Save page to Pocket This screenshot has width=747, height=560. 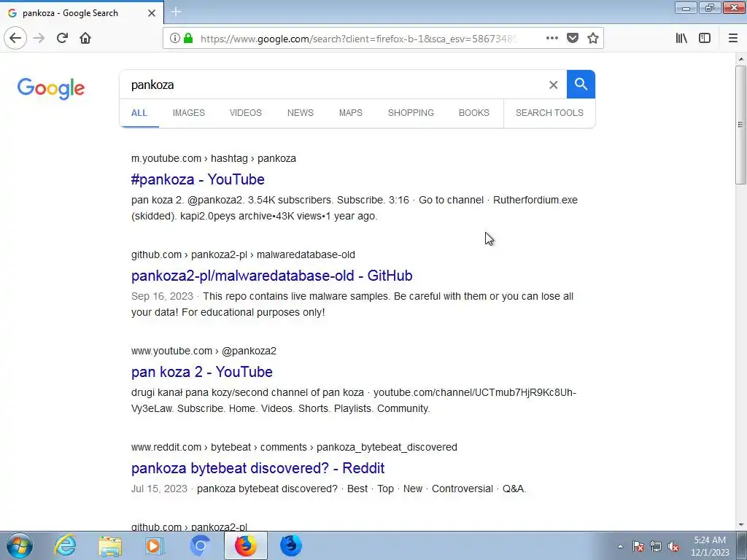(573, 38)
